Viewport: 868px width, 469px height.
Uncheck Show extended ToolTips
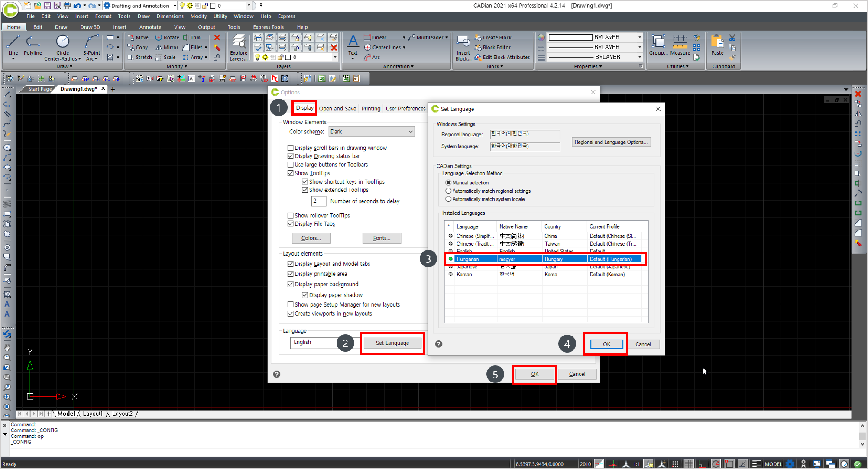point(305,190)
